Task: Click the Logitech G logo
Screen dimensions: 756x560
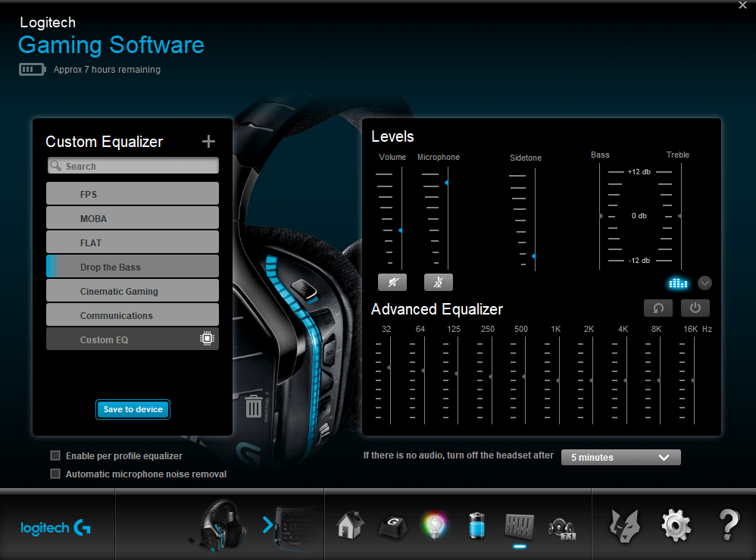Action: (x=55, y=527)
